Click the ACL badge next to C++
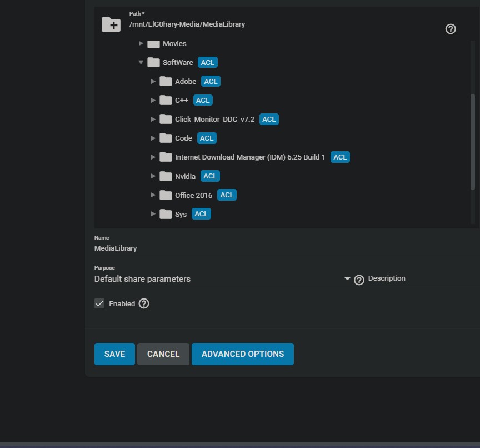 tap(203, 101)
